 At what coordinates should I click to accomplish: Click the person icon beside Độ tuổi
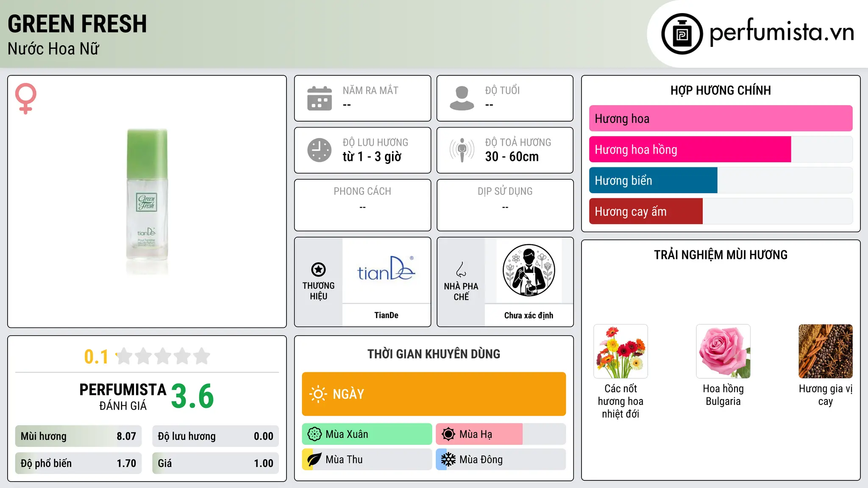pyautogui.click(x=462, y=98)
